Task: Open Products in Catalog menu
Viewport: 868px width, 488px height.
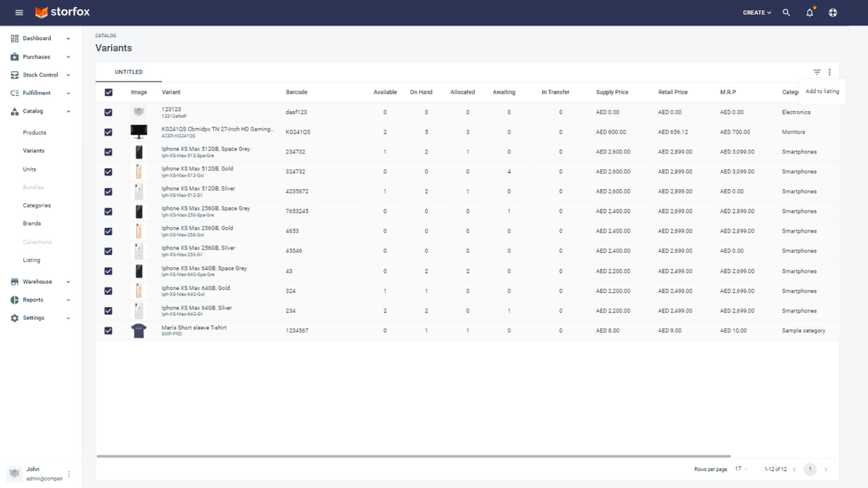Action: click(35, 133)
